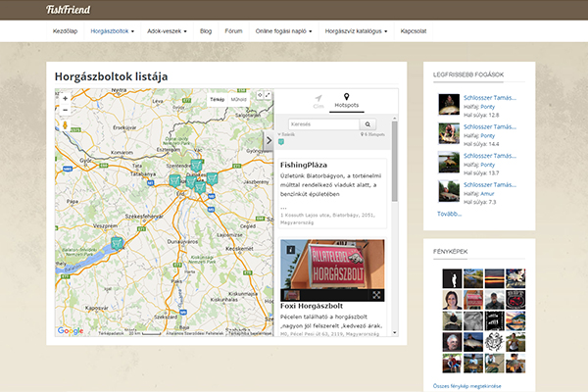Zoom out on the map
The width and height of the screenshot is (588, 392).
[66, 110]
